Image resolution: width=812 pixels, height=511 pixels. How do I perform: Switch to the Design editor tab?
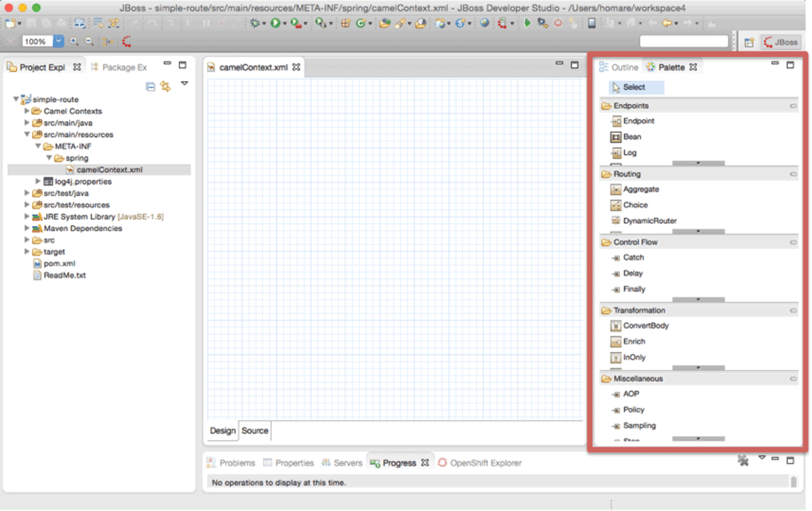point(223,430)
